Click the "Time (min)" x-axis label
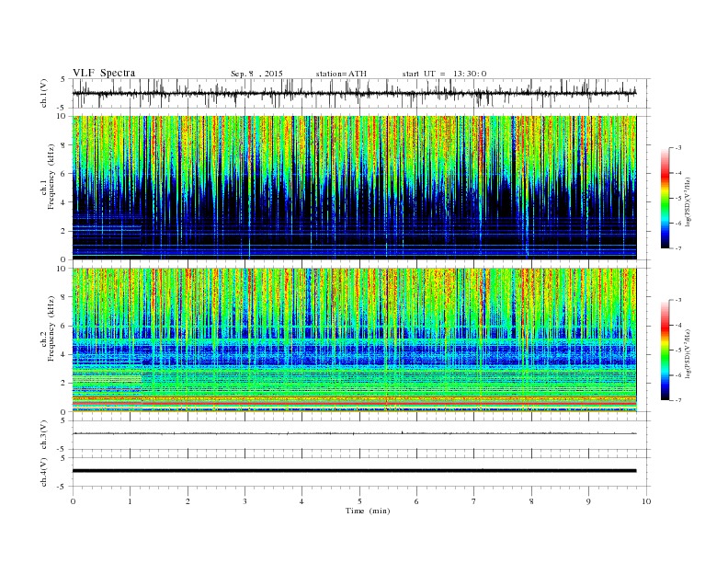 coord(368,511)
